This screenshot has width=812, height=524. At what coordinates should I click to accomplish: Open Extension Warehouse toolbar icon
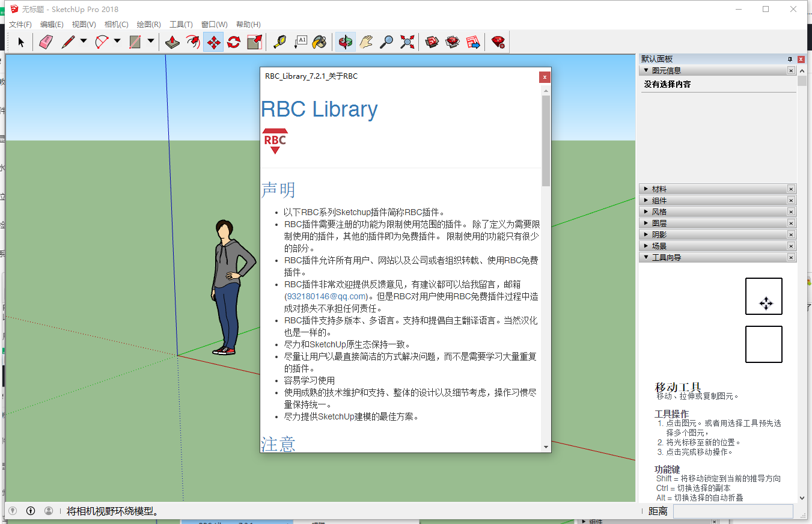click(x=453, y=42)
